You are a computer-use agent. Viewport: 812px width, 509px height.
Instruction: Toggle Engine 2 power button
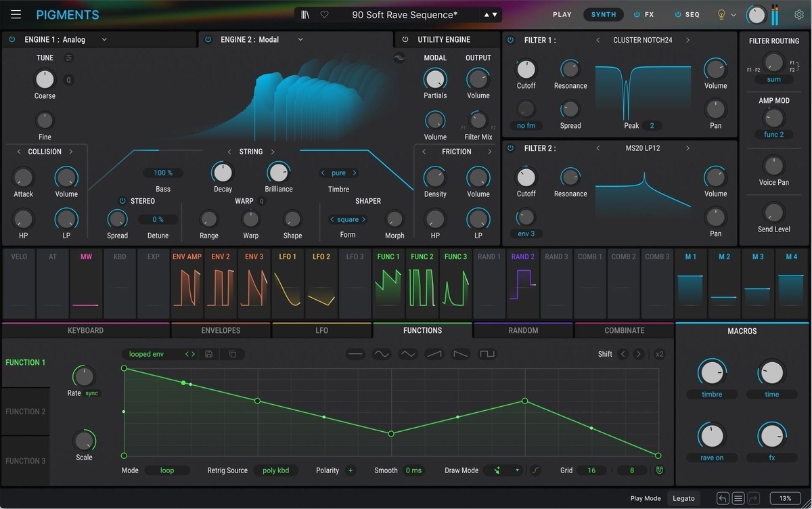click(208, 40)
